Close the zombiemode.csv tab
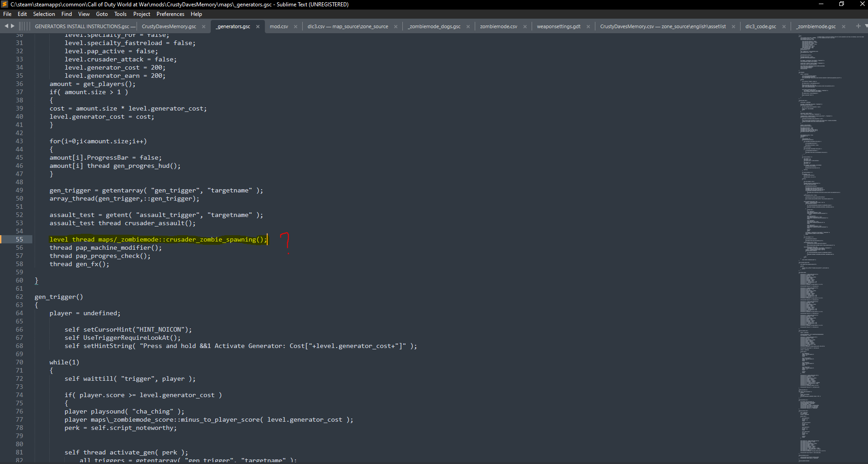 coord(525,26)
